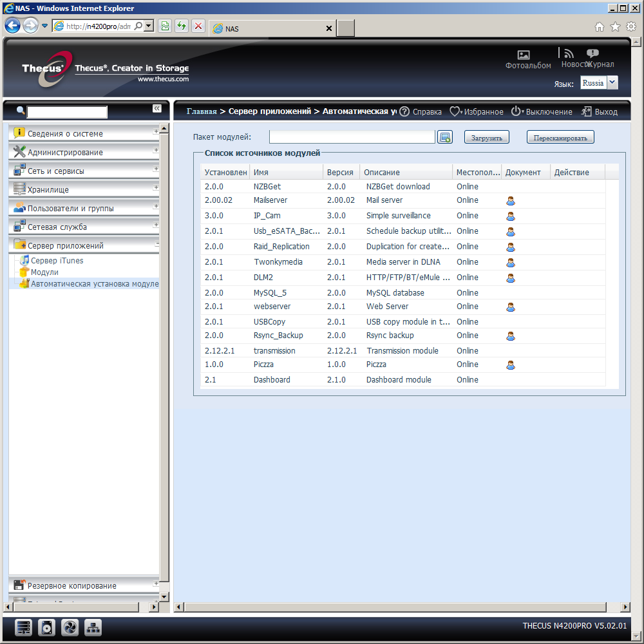Image resolution: width=644 pixels, height=644 pixels.
Task: Select the Dashboard module row
Action: 403,379
